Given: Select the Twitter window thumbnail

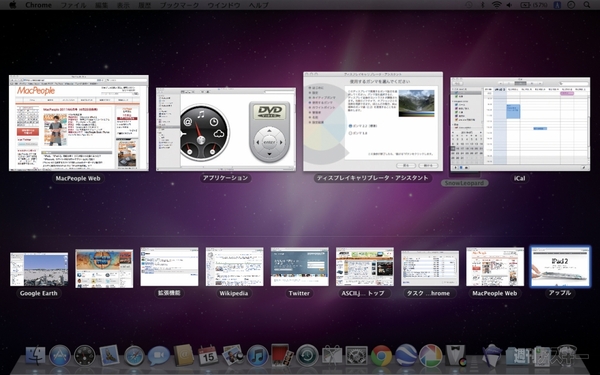Looking at the screenshot, I should [x=300, y=267].
